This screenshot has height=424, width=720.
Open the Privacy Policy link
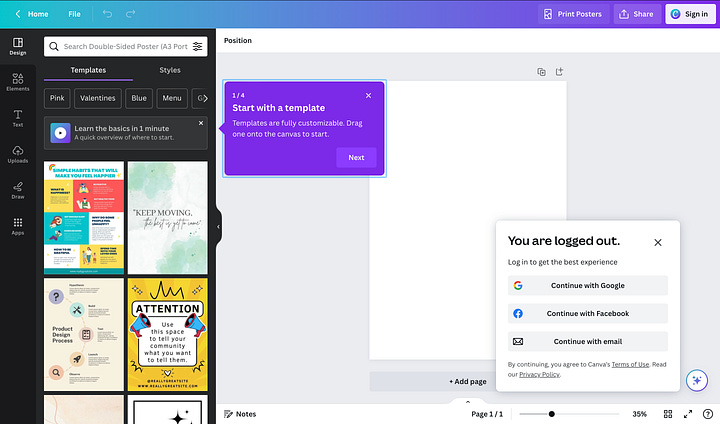point(540,374)
